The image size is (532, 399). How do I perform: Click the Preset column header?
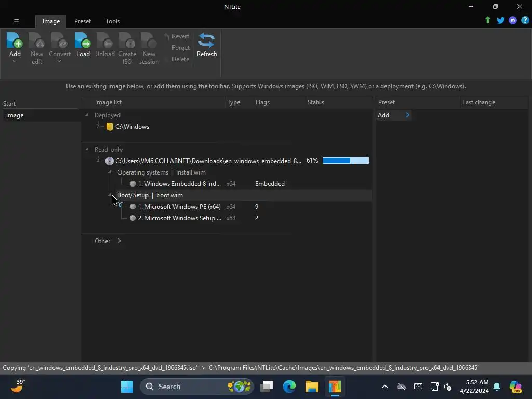[417, 102]
